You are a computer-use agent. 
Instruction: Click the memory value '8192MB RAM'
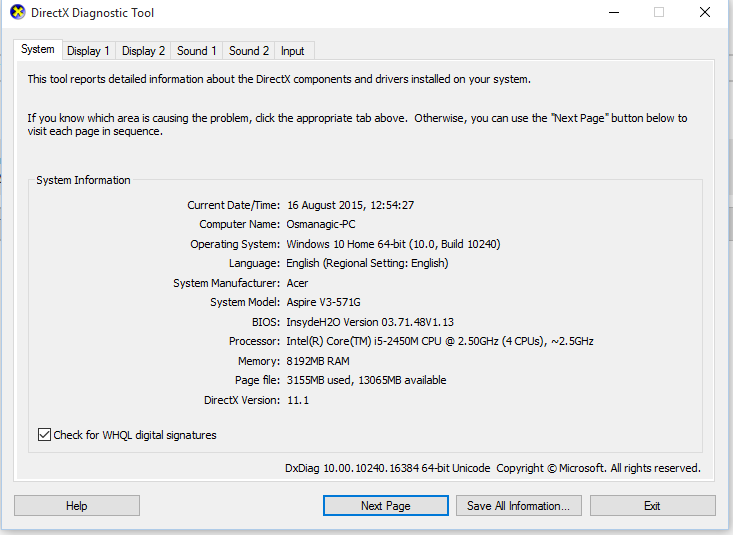coord(318,361)
